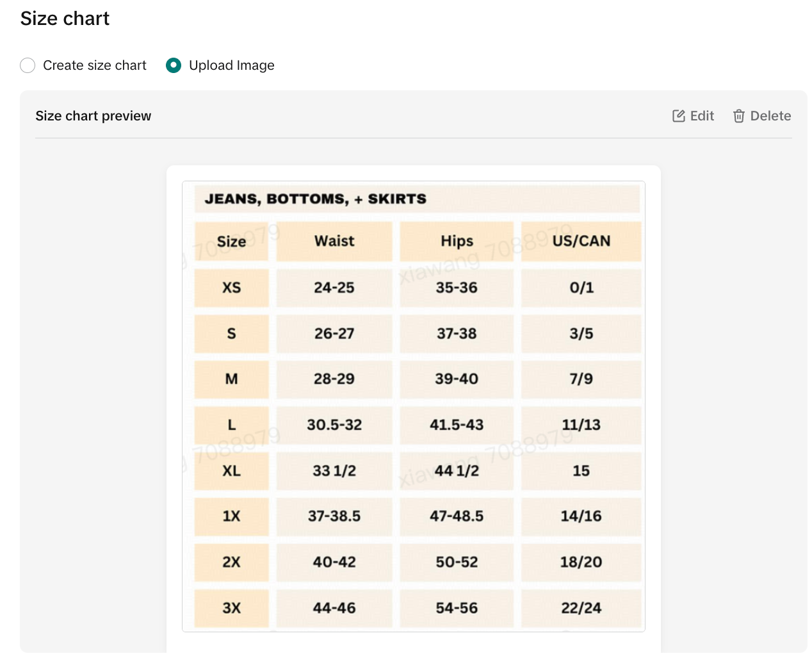This screenshot has width=812, height=656.
Task: Click the Delete trash can icon
Action: (738, 116)
